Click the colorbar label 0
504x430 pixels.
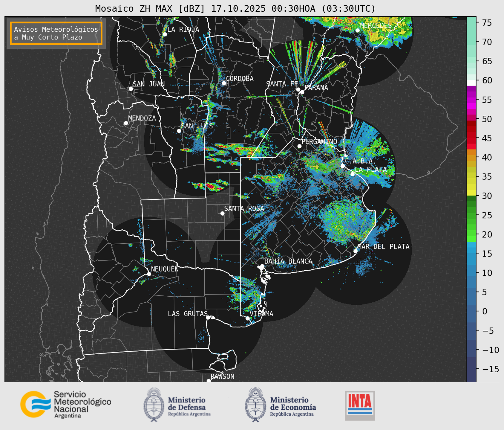pyautogui.click(x=485, y=311)
